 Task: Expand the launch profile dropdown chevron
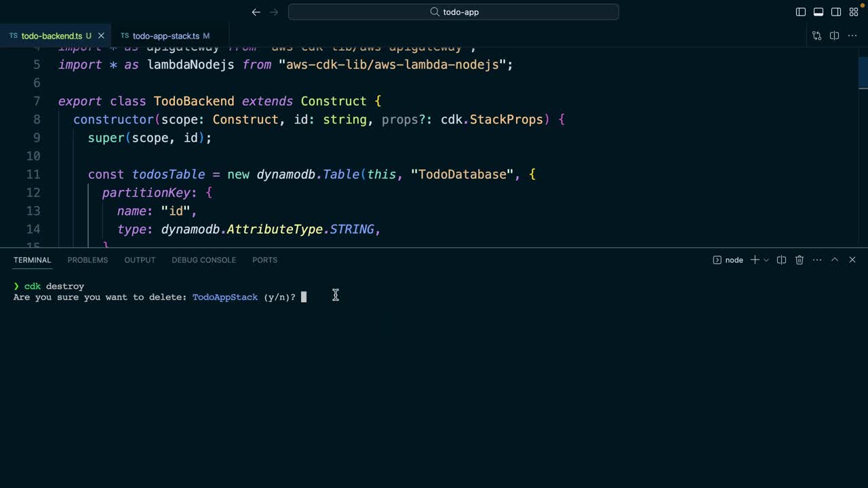coord(766,260)
